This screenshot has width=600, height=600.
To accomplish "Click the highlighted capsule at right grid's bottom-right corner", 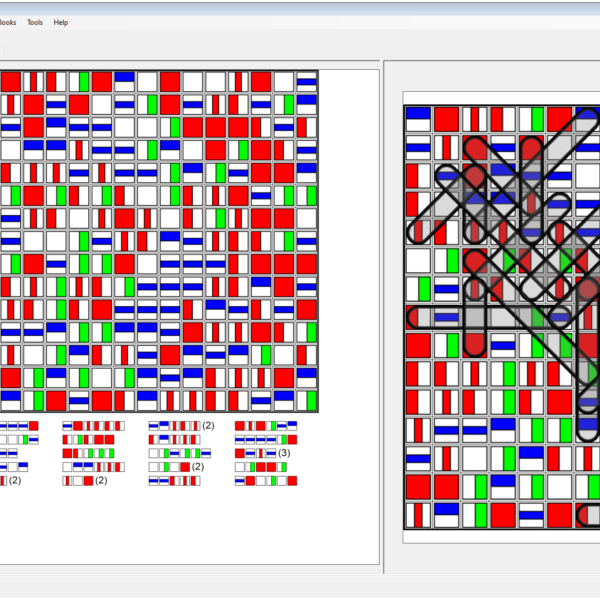I will (590, 516).
